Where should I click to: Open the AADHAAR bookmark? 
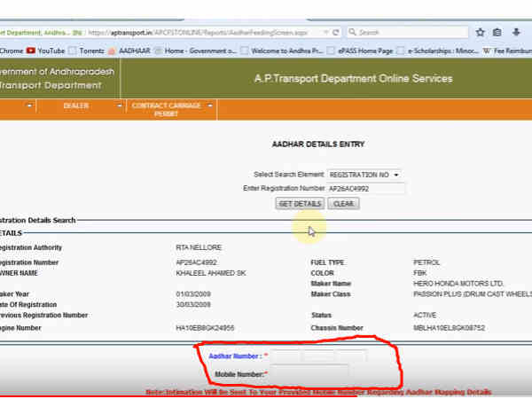click(137, 51)
